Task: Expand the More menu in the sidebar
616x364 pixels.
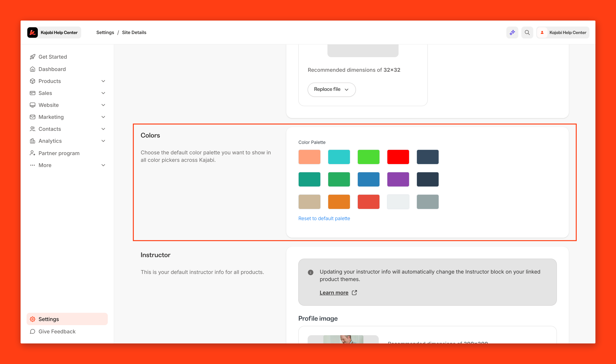Action: pos(103,165)
